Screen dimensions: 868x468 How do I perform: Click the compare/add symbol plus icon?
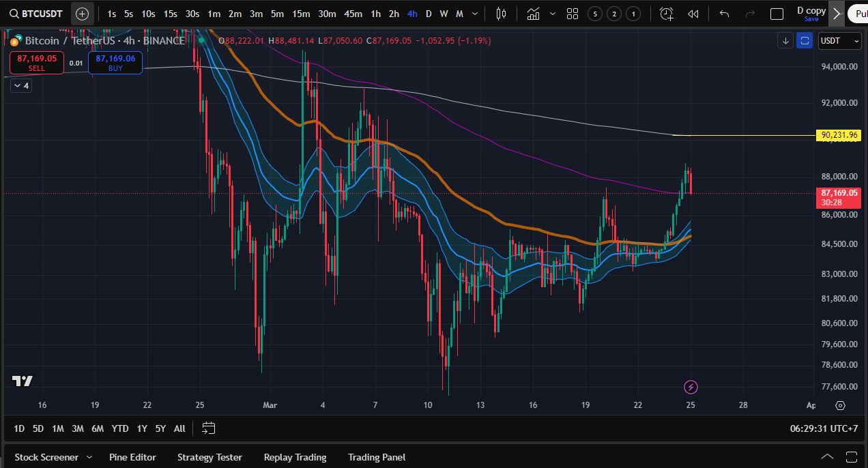pyautogui.click(x=82, y=13)
